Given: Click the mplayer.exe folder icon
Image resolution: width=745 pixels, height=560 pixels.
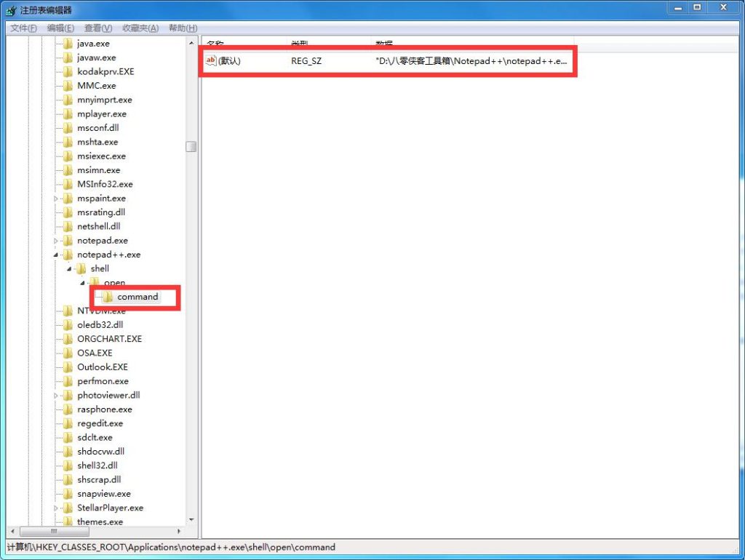Looking at the screenshot, I should [68, 113].
